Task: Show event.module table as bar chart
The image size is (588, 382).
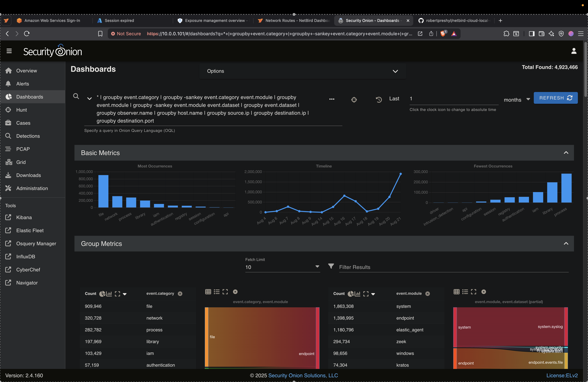Action: point(358,294)
